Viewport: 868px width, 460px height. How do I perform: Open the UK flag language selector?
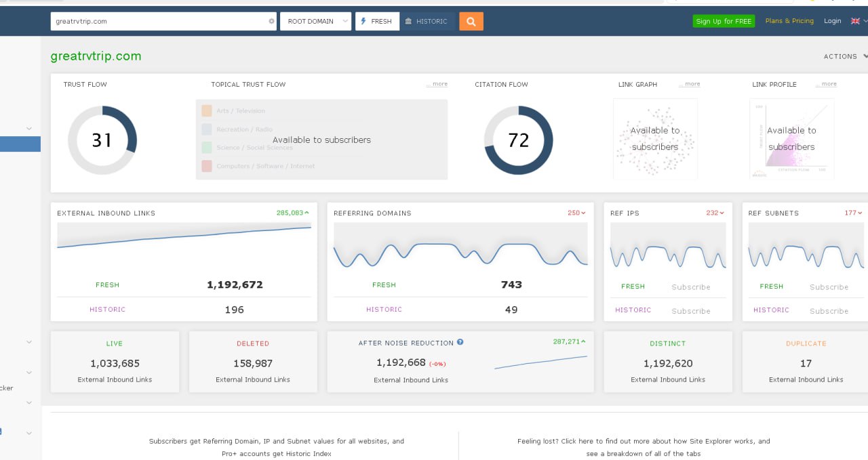tap(856, 21)
